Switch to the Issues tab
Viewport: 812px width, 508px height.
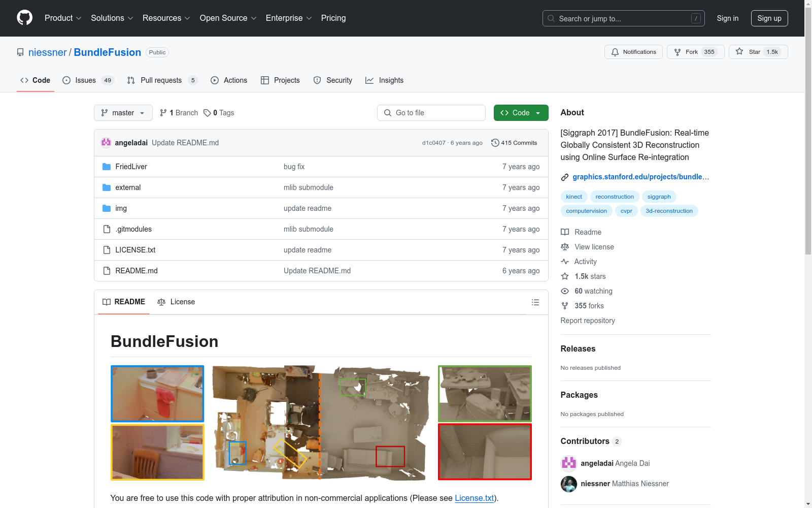click(x=88, y=80)
